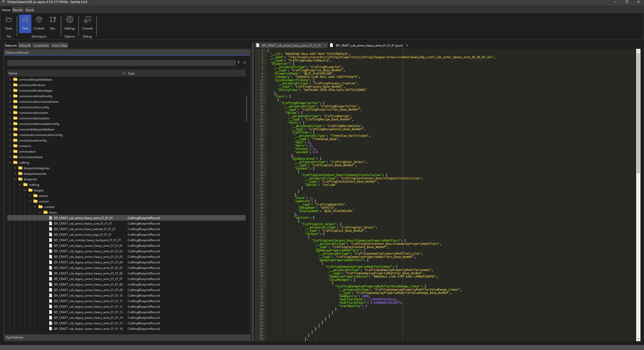Collapse the blueprints folder
This screenshot has width=644, height=350.
15,179
